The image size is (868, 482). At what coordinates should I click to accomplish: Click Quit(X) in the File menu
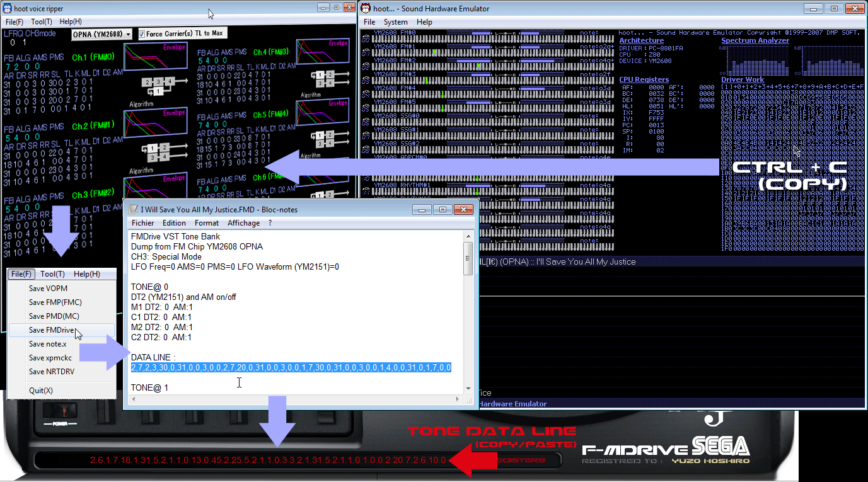pos(41,391)
